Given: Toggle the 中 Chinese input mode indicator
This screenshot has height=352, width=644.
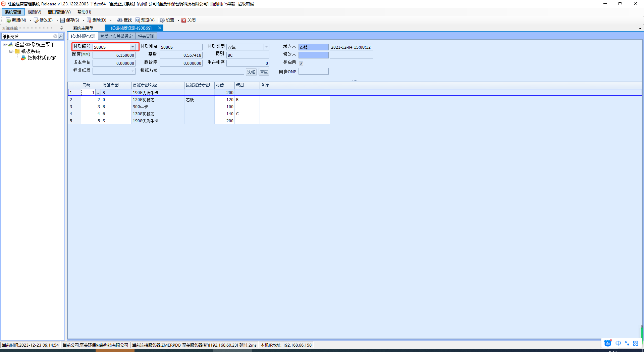Looking at the screenshot, I should click(x=618, y=343).
